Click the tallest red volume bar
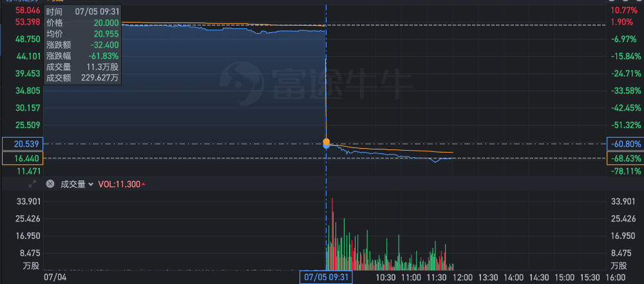 tap(332, 235)
